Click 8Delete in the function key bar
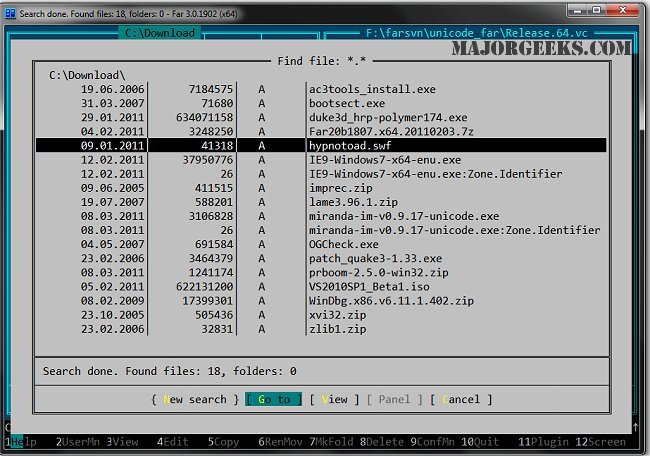Screen dimensions: 650x456 (x=381, y=441)
